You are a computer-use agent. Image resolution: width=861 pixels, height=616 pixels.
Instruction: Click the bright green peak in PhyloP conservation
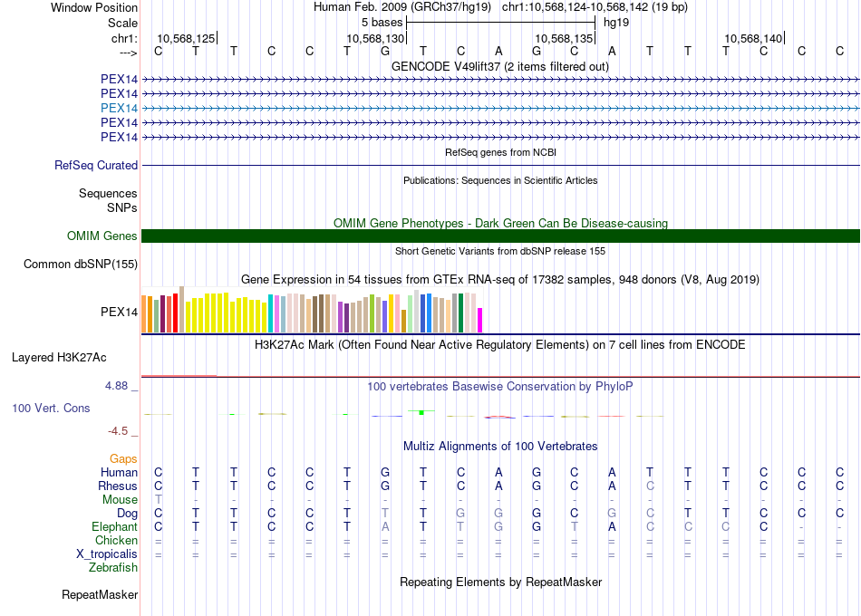[421, 412]
